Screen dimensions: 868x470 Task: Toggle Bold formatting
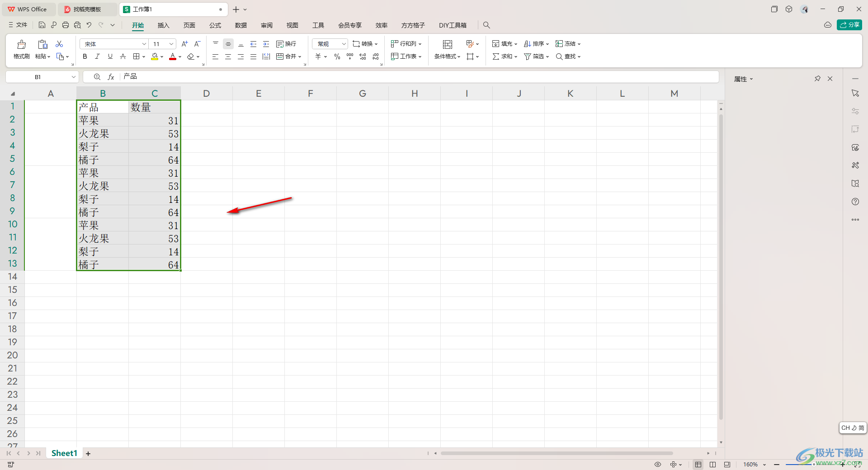(x=85, y=56)
